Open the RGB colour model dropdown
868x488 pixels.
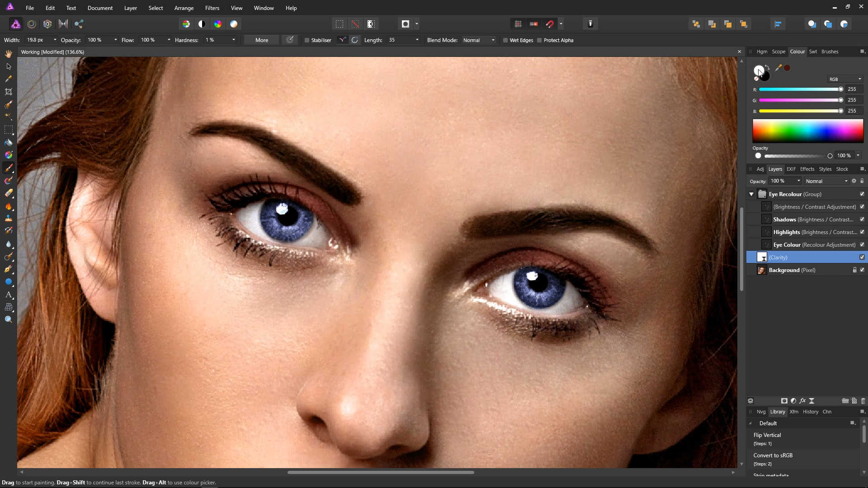click(845, 79)
